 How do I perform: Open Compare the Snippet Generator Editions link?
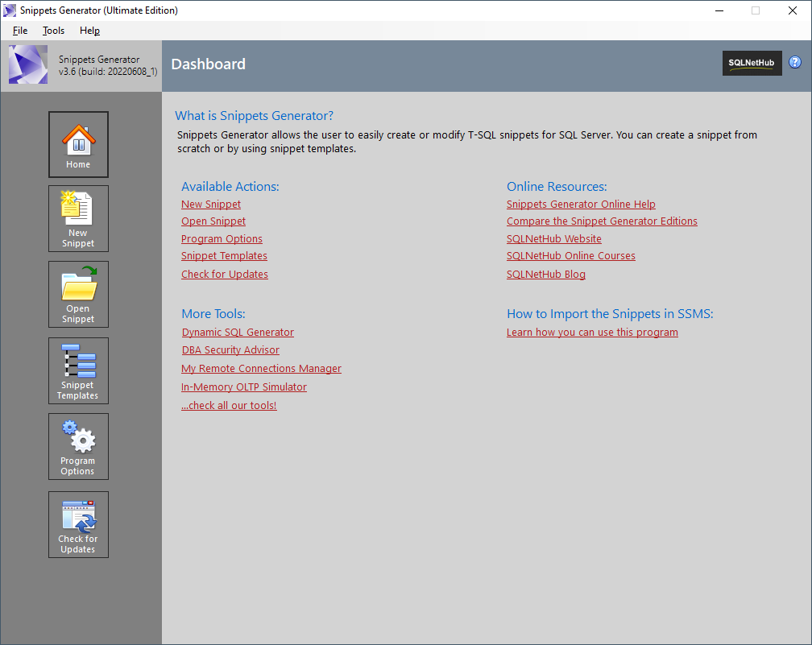[x=602, y=221]
